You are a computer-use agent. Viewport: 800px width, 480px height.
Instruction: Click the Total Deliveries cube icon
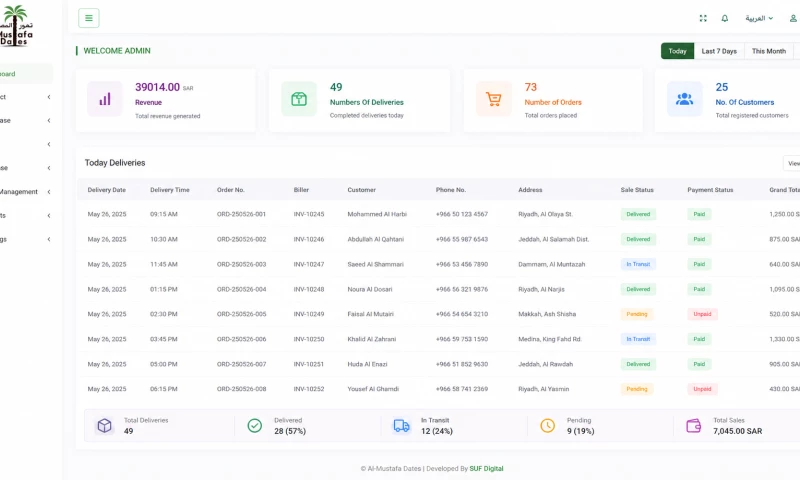point(105,425)
